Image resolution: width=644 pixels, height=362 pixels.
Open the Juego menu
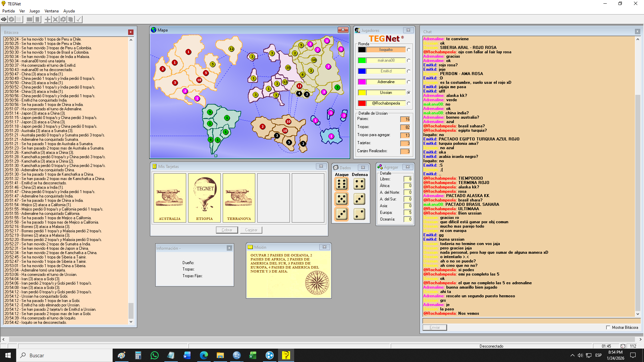[35, 11]
